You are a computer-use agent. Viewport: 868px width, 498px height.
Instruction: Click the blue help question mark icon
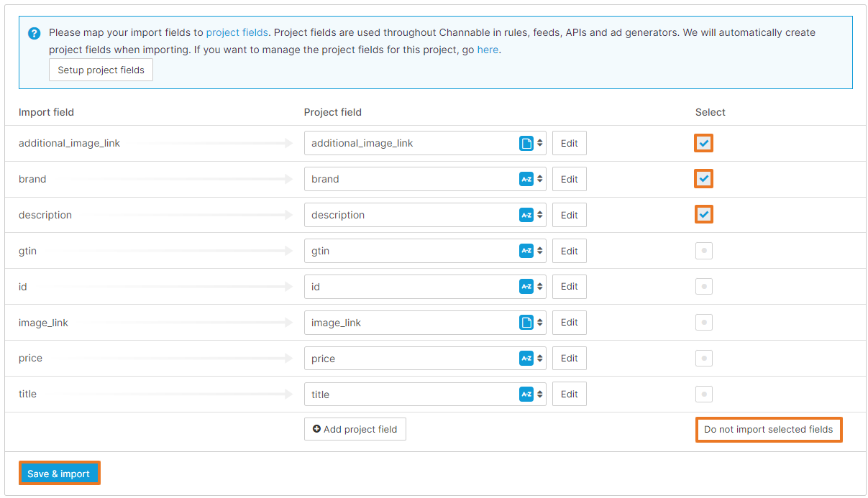34,33
